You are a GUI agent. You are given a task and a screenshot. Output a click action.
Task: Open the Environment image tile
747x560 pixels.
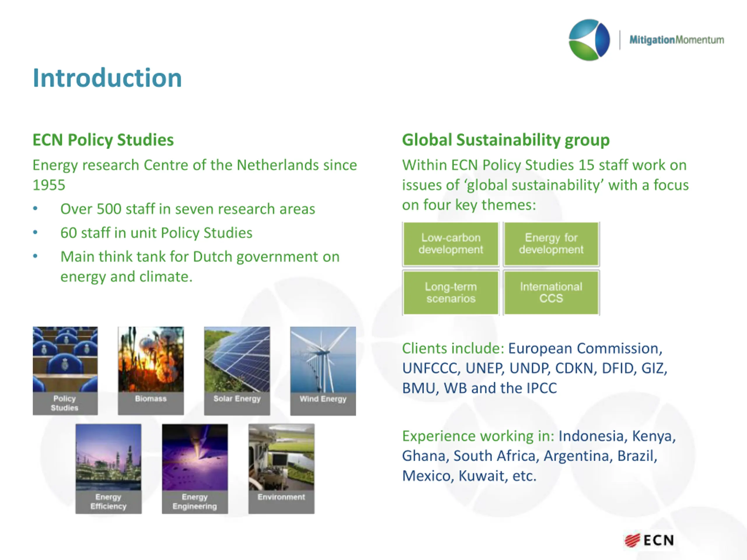pos(281,469)
